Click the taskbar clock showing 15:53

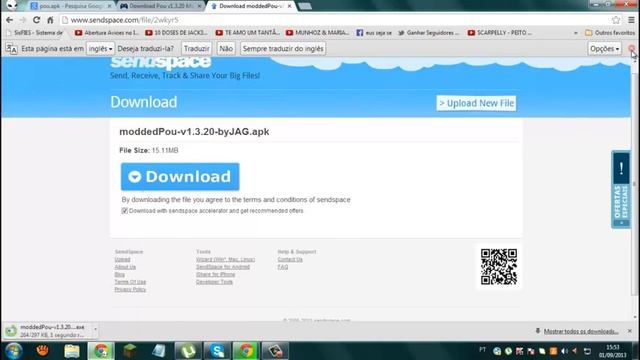pos(613,351)
